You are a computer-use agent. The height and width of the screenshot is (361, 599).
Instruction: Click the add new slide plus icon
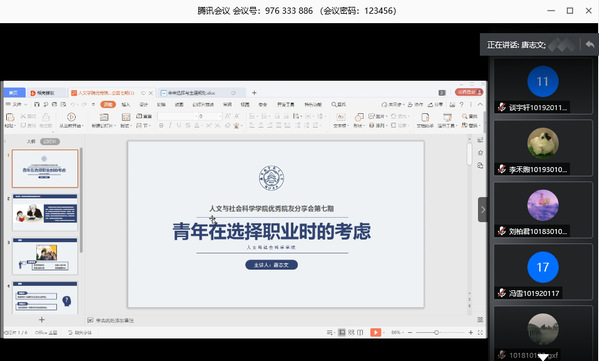42,319
